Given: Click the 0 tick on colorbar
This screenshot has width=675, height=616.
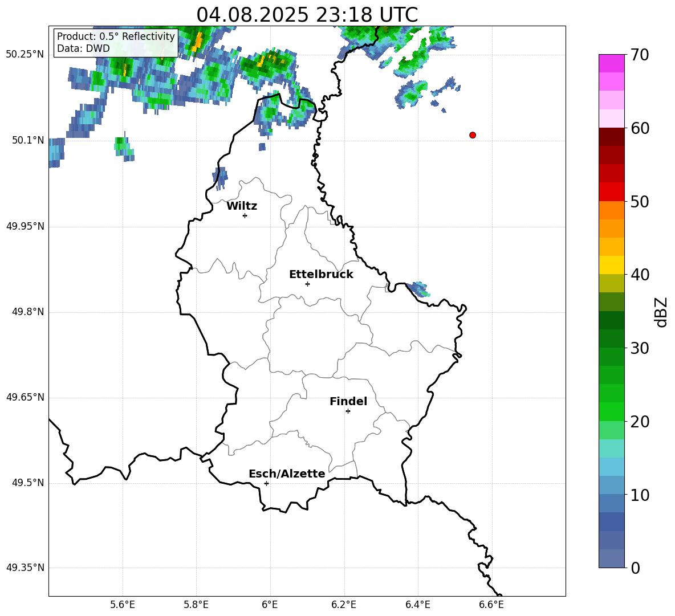Looking at the screenshot, I should 635,568.
